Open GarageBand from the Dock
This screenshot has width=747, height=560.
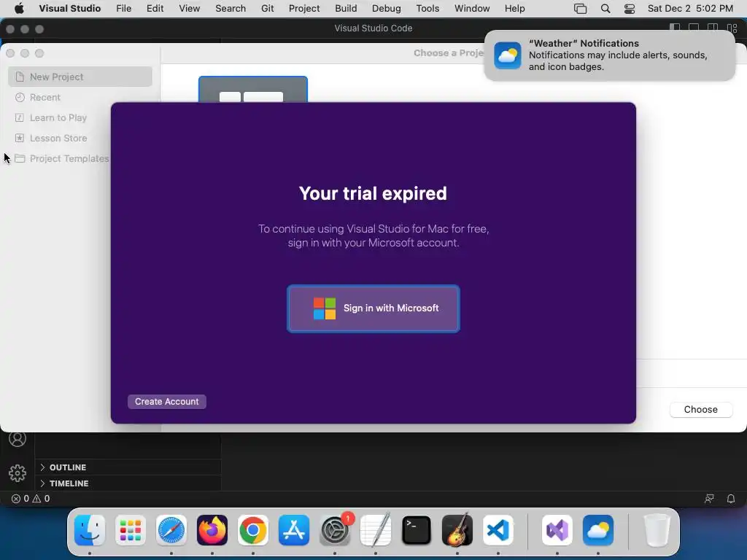pos(457,530)
